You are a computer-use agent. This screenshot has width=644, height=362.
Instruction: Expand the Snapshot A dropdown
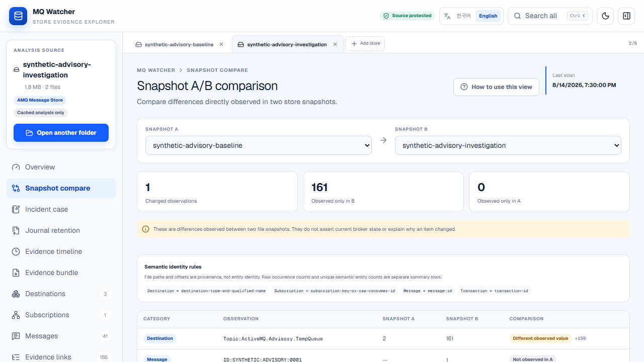pos(259,145)
